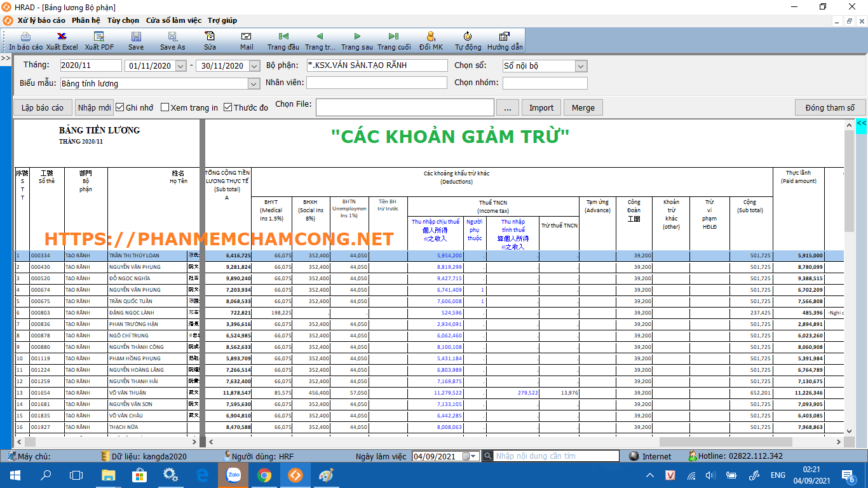Click the Nhập mới button
868x488 pixels.
(94, 107)
